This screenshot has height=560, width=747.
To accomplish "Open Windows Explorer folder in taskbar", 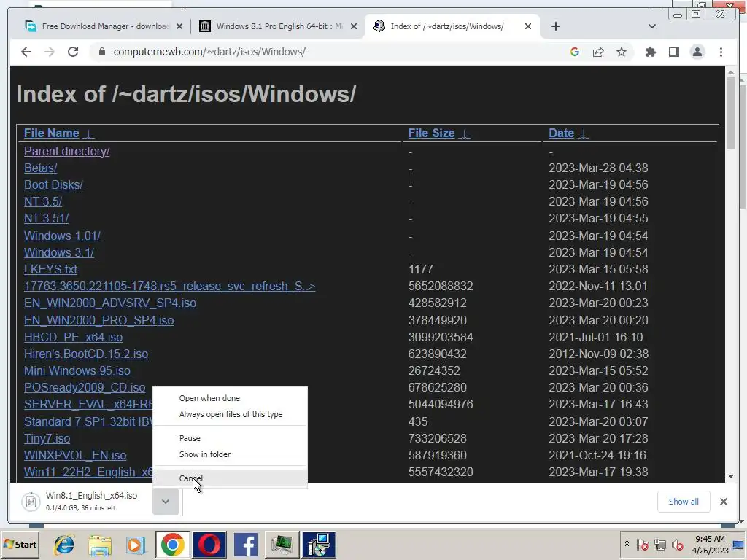I will pyautogui.click(x=100, y=545).
